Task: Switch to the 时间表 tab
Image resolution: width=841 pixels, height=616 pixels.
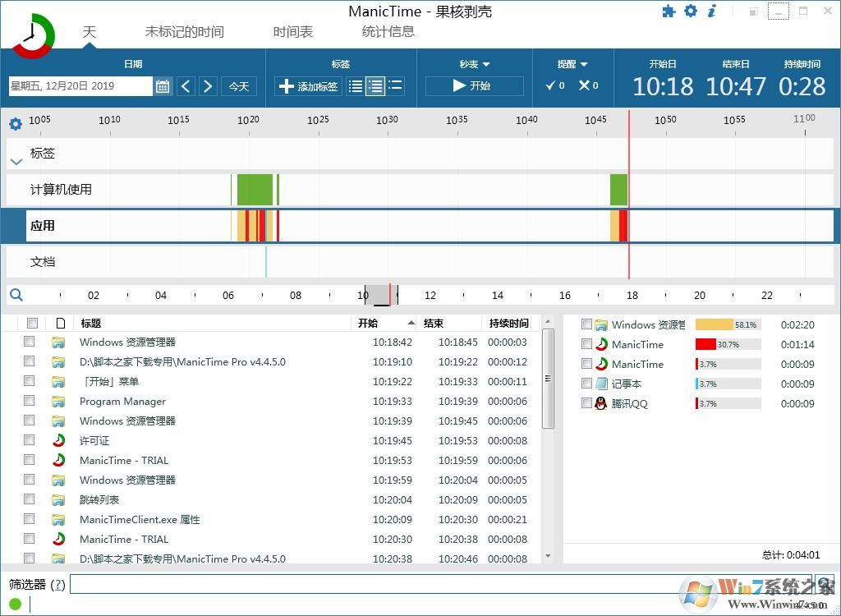Action: 292,32
